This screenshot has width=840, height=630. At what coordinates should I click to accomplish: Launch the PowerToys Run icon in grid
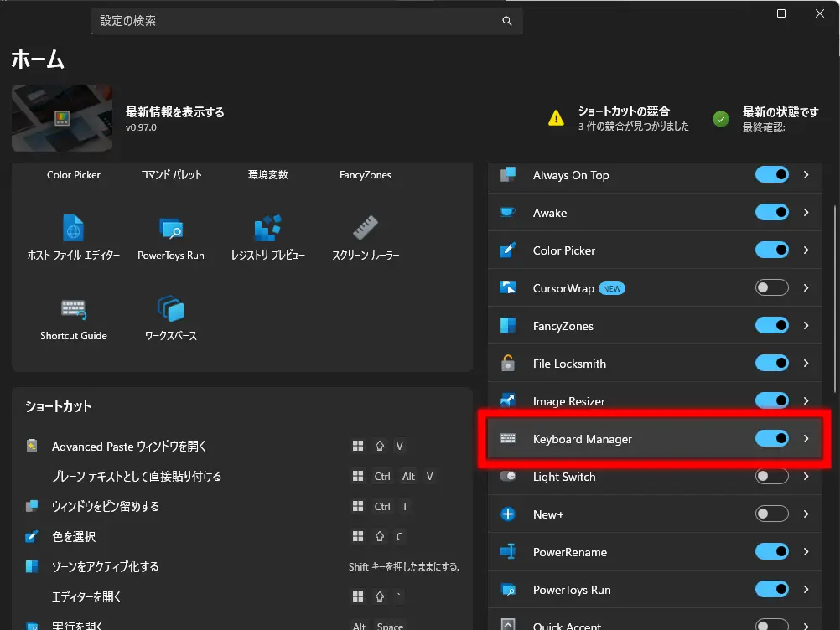(x=171, y=228)
